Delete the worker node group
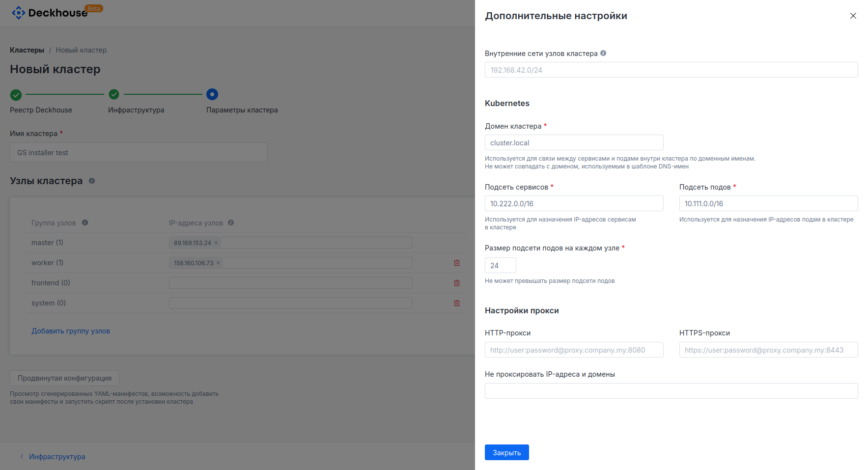This screenshot has height=470, width=868. [x=456, y=263]
